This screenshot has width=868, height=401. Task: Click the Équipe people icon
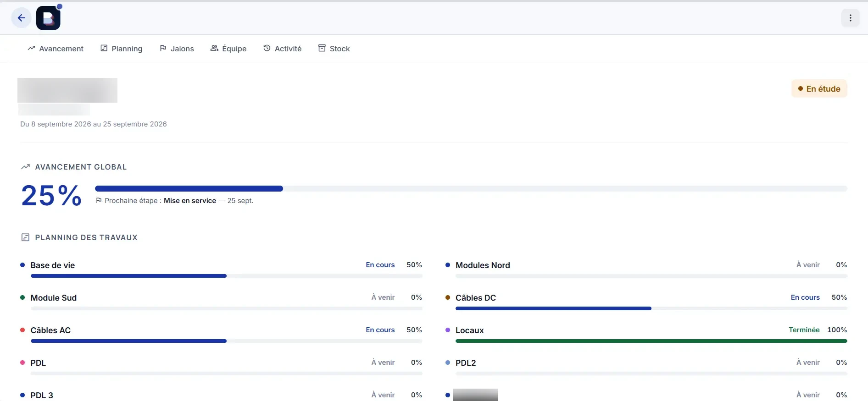click(x=214, y=48)
